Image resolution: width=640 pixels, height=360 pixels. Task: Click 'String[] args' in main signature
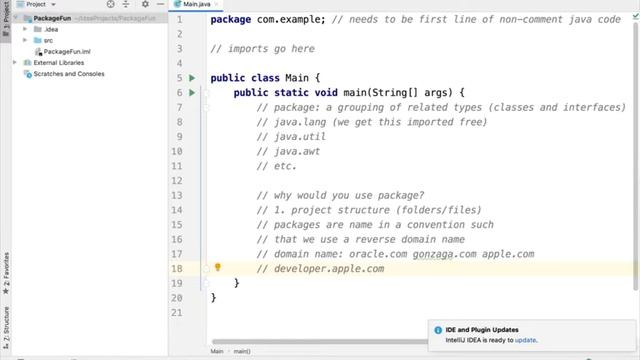point(410,93)
